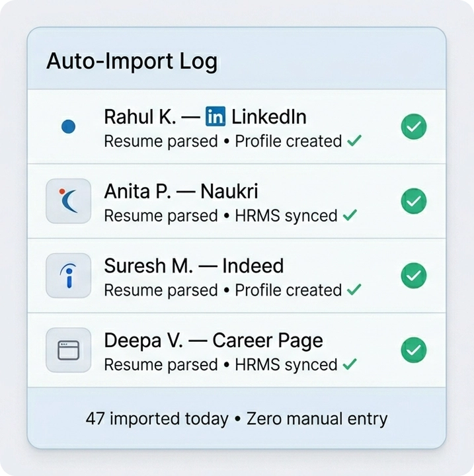Screen dimensions: 474x476
Task: Select the Suresh M. — Indeed entry
Action: [194, 266]
